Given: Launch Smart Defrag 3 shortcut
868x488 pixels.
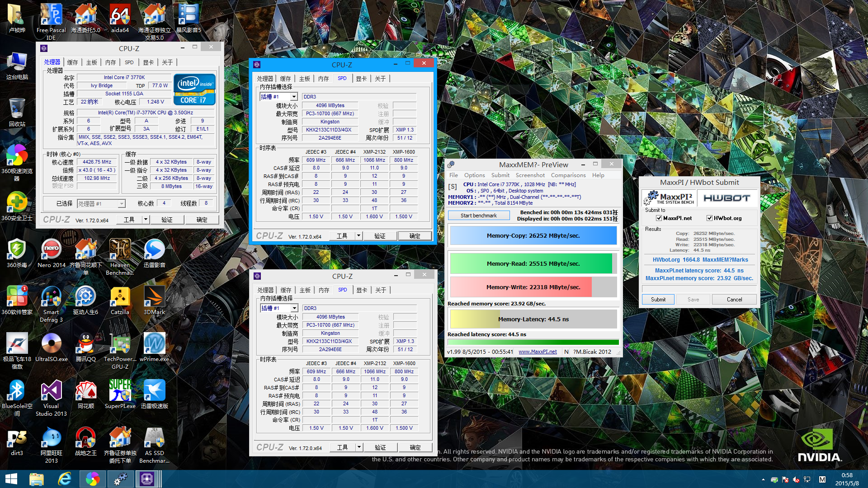Looking at the screenshot, I should pos(51,304).
